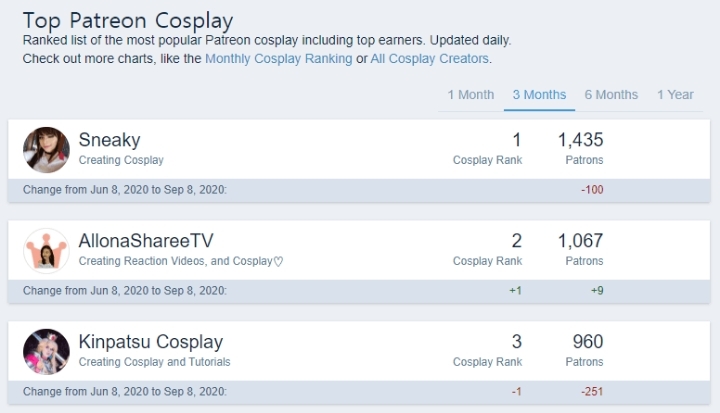
Task: Click the Top Patreon Cosplay heading
Action: (128, 21)
